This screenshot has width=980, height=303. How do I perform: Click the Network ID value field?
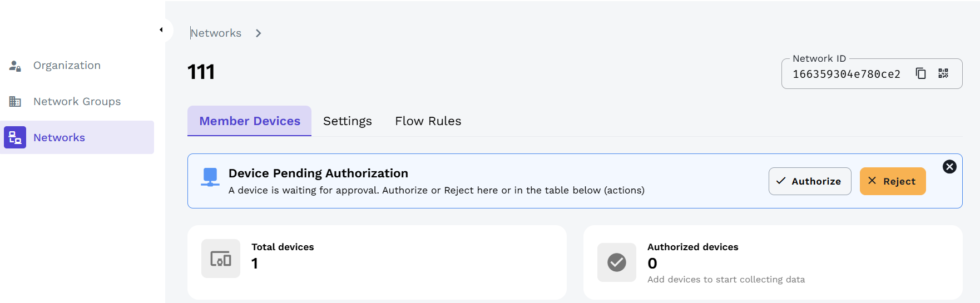(x=846, y=74)
